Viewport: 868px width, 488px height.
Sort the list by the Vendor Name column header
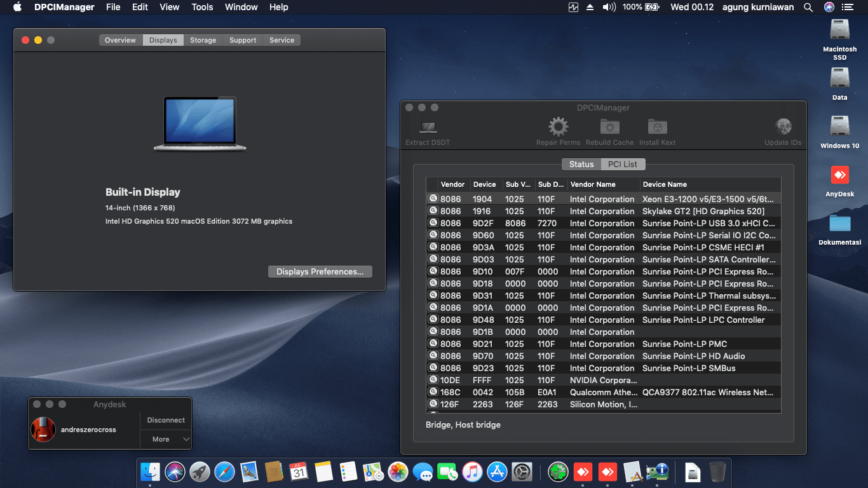click(x=593, y=184)
